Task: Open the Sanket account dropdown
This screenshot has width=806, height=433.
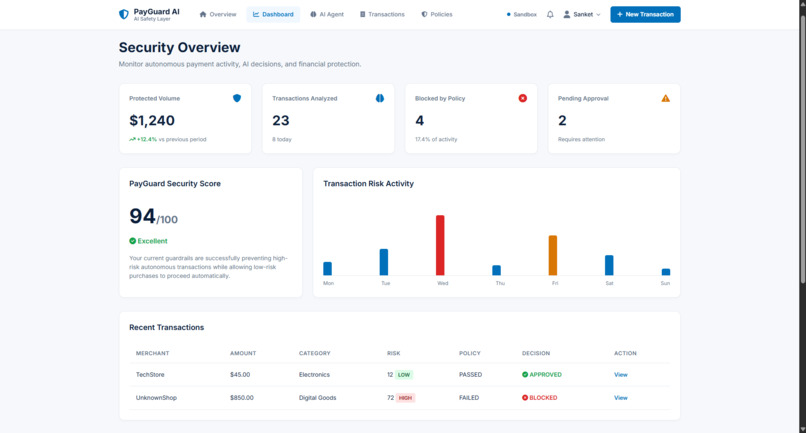Action: click(x=582, y=14)
